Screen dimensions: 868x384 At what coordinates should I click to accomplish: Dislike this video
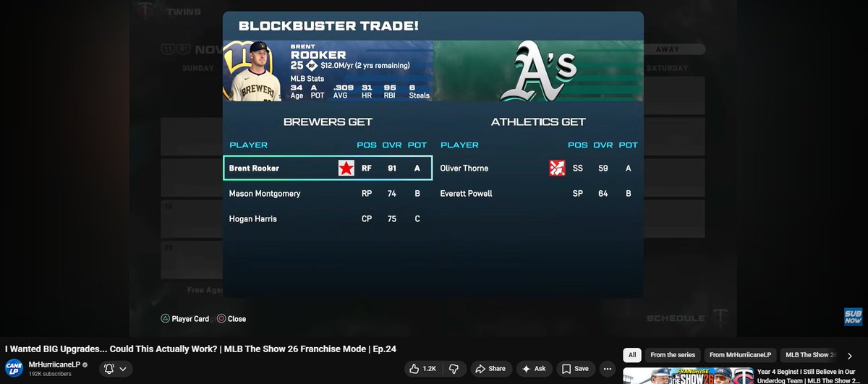click(x=454, y=369)
